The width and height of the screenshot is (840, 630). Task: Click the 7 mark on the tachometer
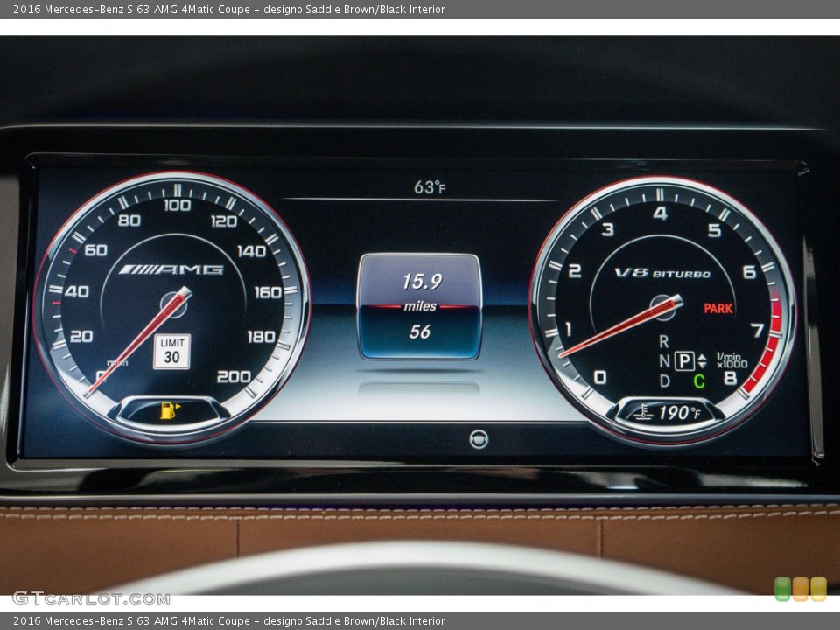coord(758,330)
